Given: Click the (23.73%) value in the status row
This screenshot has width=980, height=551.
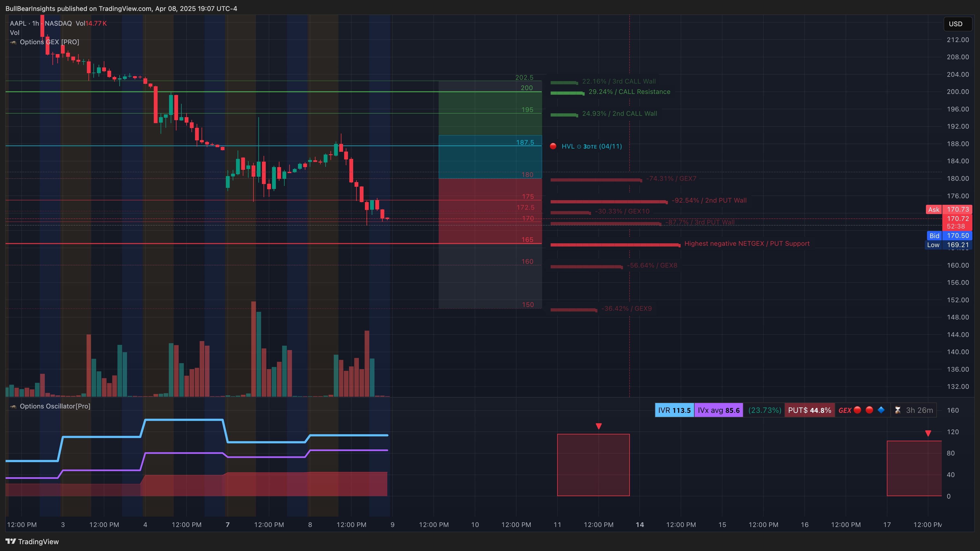Looking at the screenshot, I should (x=765, y=410).
